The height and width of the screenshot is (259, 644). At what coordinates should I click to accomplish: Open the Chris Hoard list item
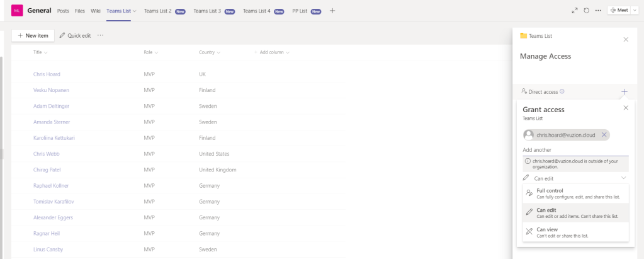pyautogui.click(x=47, y=74)
